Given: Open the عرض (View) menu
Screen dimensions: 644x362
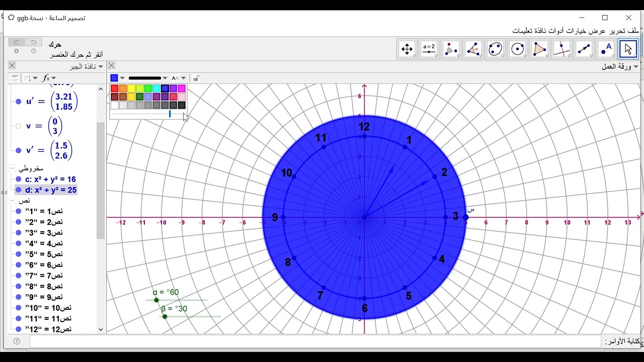Looking at the screenshot, I should (599, 31).
